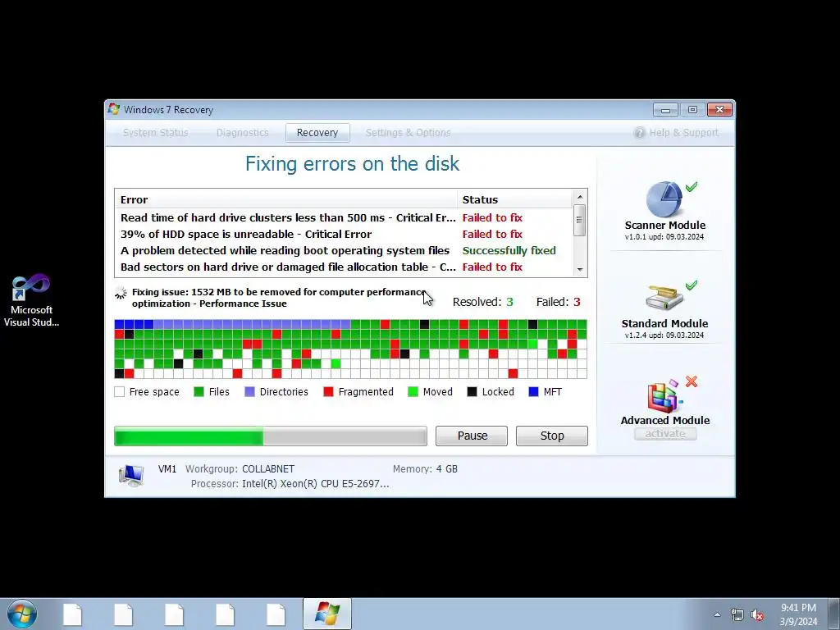Click the 'Resolved: 3' counter
This screenshot has height=630, width=840.
pos(482,302)
